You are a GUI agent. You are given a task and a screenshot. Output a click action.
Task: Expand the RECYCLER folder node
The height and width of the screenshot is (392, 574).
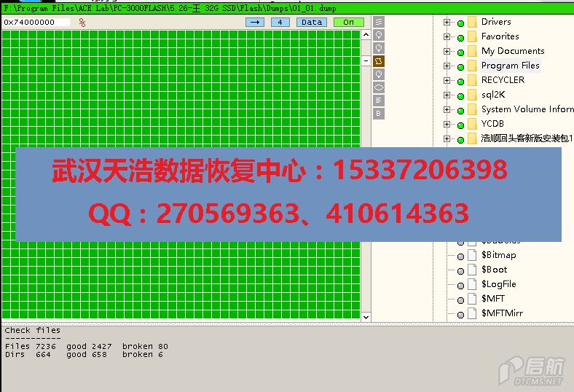click(447, 80)
